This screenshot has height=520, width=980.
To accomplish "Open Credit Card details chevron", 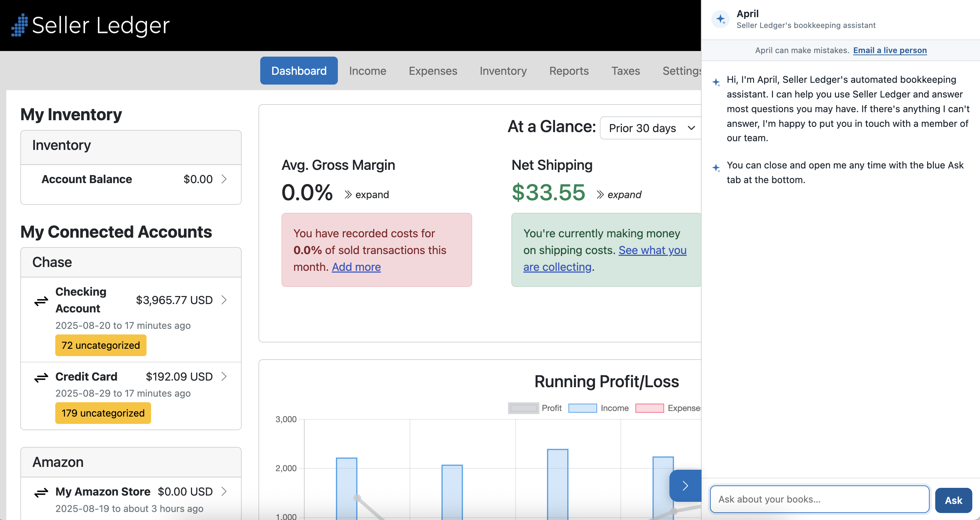I will (x=224, y=376).
